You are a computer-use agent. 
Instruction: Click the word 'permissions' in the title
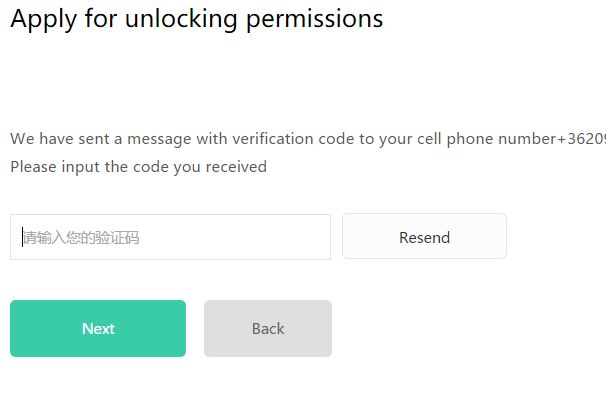315,19
